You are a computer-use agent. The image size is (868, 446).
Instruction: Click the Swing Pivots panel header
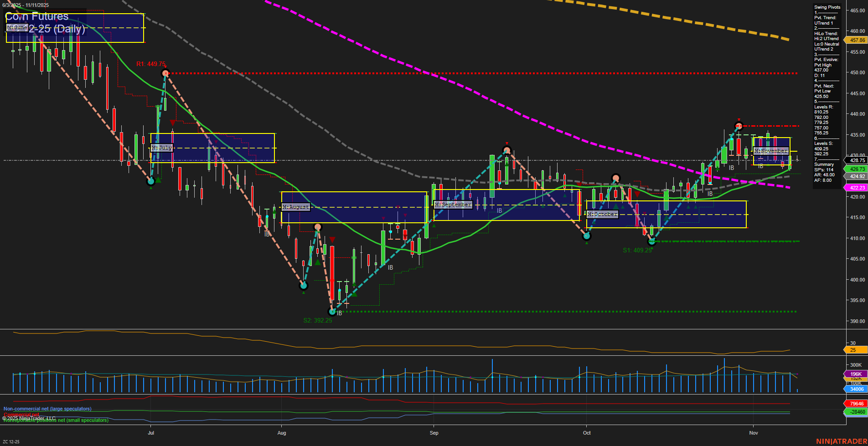tap(827, 7)
